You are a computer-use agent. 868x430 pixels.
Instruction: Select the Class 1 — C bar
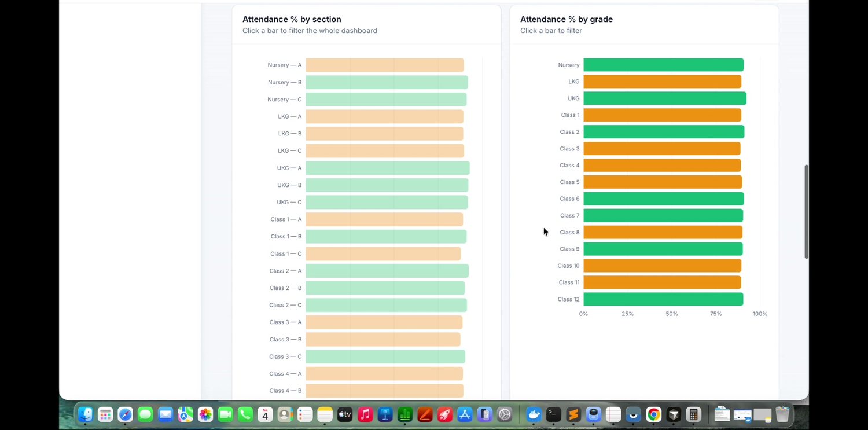[383, 253]
